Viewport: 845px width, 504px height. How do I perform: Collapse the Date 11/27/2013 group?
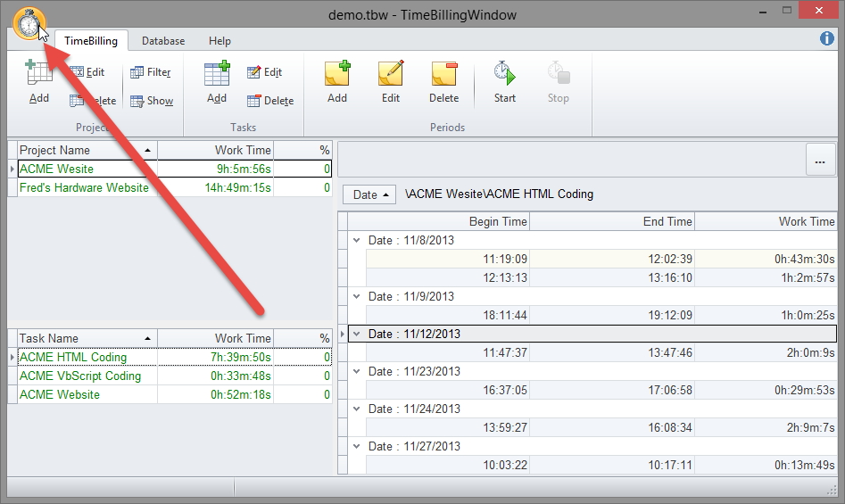click(357, 446)
